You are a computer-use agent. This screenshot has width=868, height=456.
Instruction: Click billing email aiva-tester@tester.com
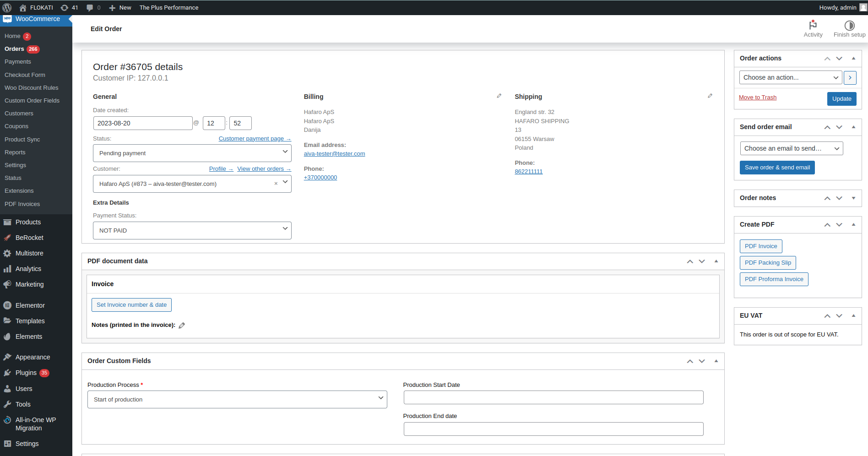(x=334, y=154)
